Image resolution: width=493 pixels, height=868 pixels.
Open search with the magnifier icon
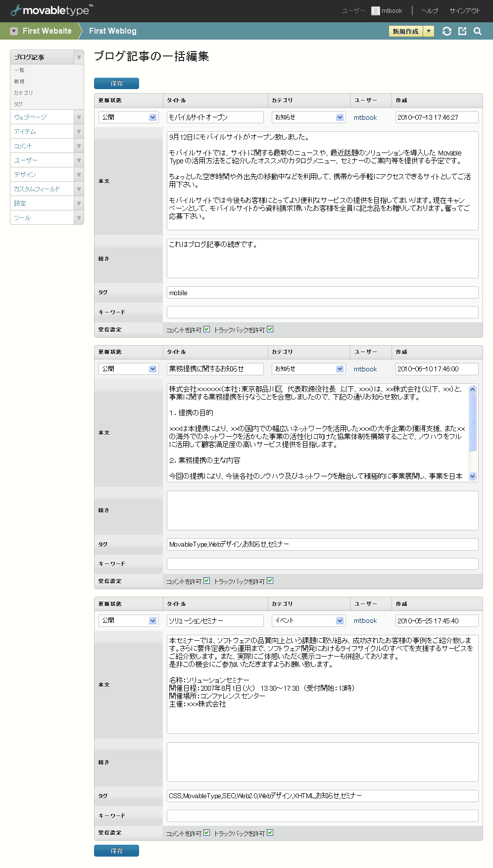478,31
